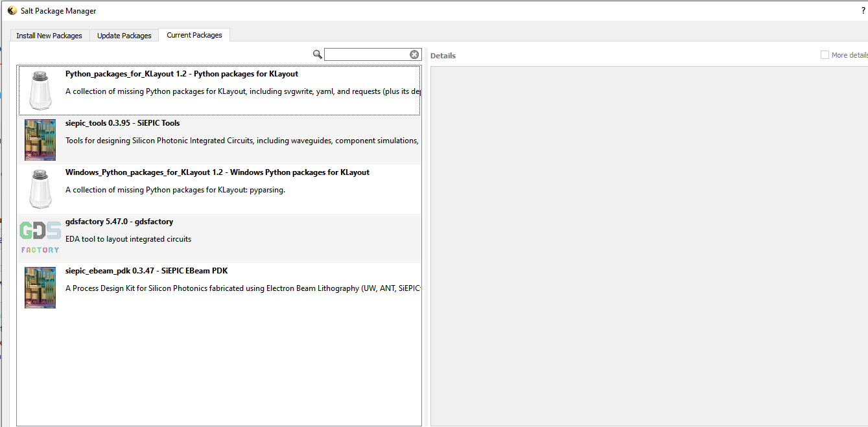Switch to the Install New Packages tab

pyautogui.click(x=49, y=36)
